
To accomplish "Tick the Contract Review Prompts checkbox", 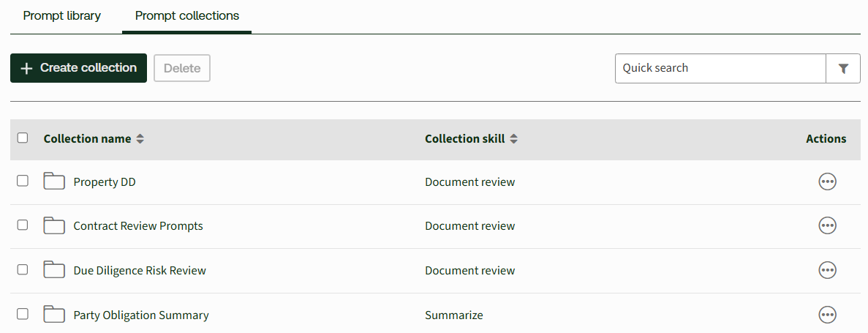I will point(23,225).
